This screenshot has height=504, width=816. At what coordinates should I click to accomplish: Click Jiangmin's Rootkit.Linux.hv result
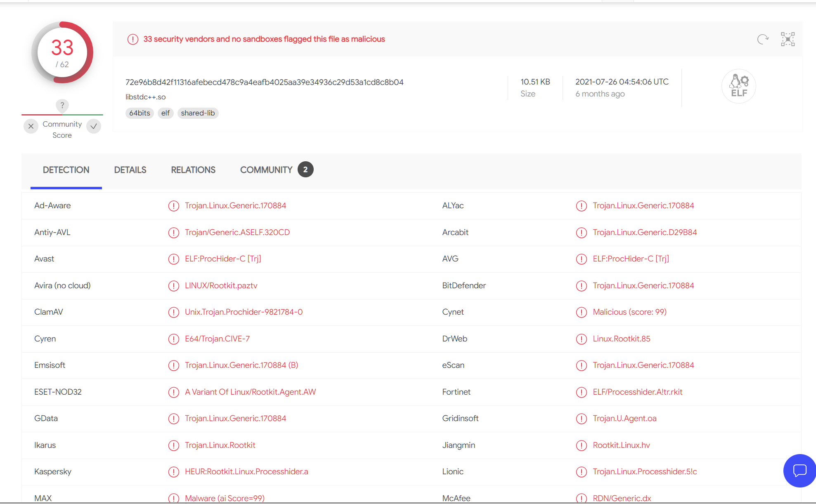coord(621,445)
